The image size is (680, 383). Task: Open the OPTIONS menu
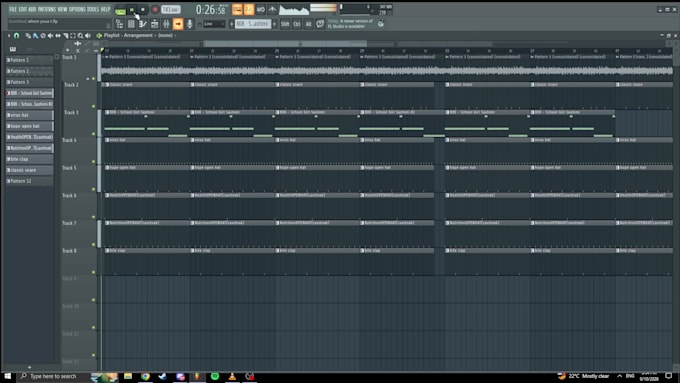[x=77, y=9]
